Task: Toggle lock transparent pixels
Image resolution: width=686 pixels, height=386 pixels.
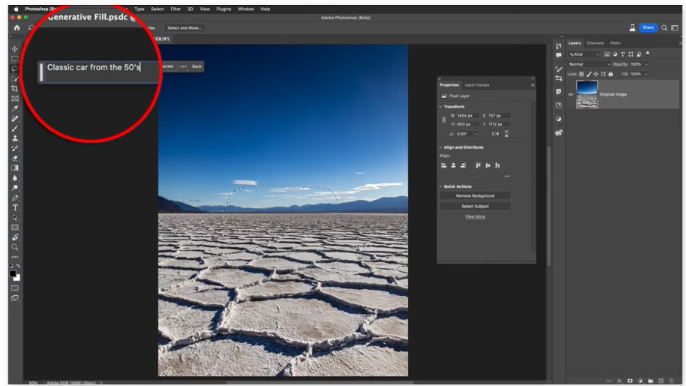Action: tap(581, 74)
